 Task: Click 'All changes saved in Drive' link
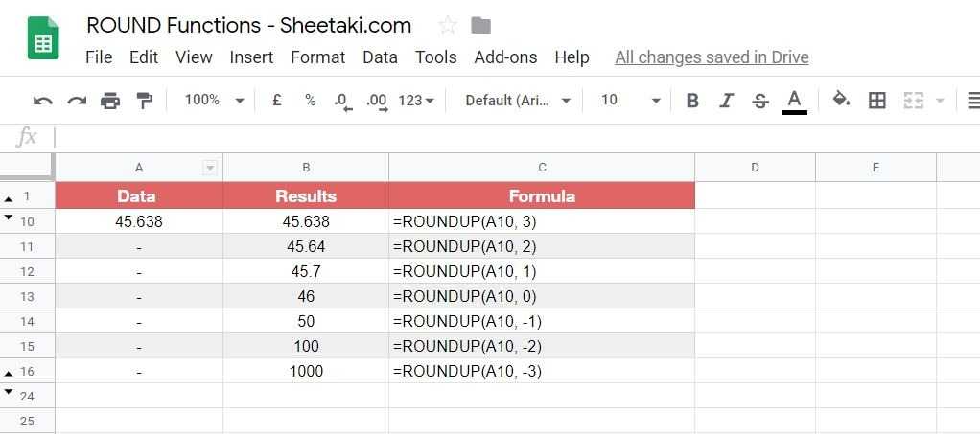pos(712,57)
